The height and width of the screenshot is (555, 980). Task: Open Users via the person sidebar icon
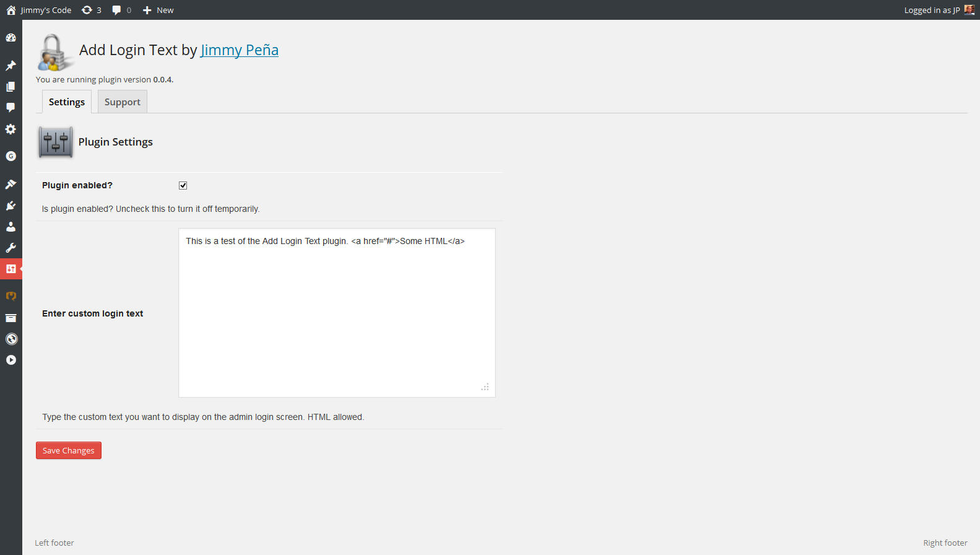point(11,227)
